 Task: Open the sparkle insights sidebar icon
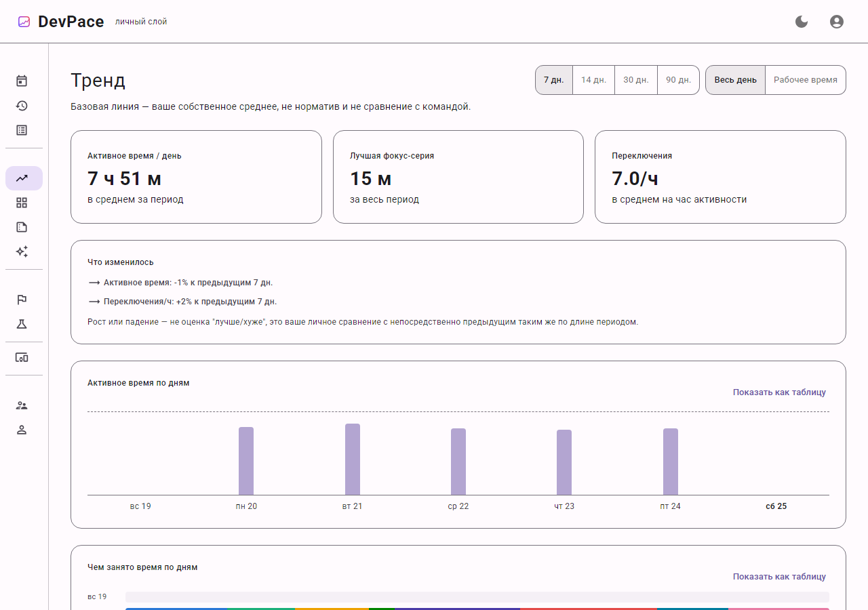coord(22,251)
